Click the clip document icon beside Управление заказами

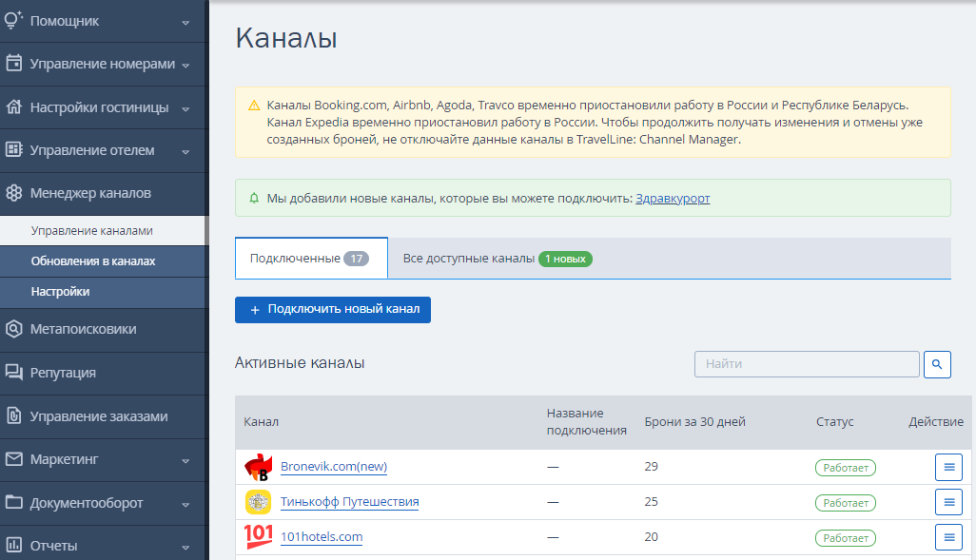[13, 415]
